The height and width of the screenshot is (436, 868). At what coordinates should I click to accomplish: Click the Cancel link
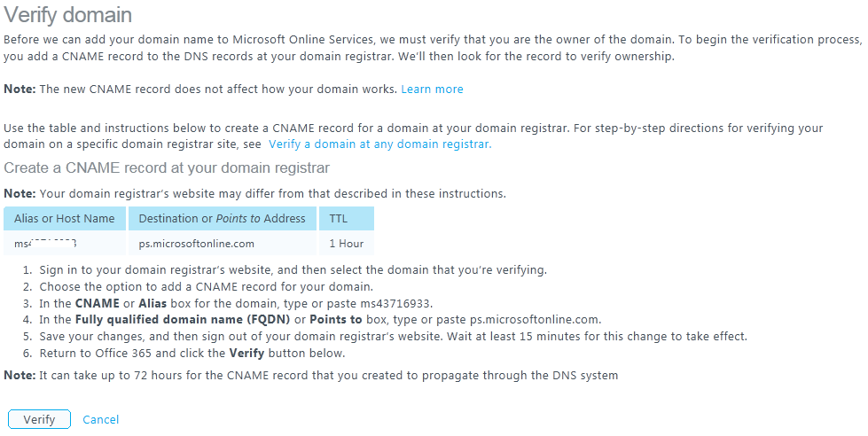pos(100,419)
